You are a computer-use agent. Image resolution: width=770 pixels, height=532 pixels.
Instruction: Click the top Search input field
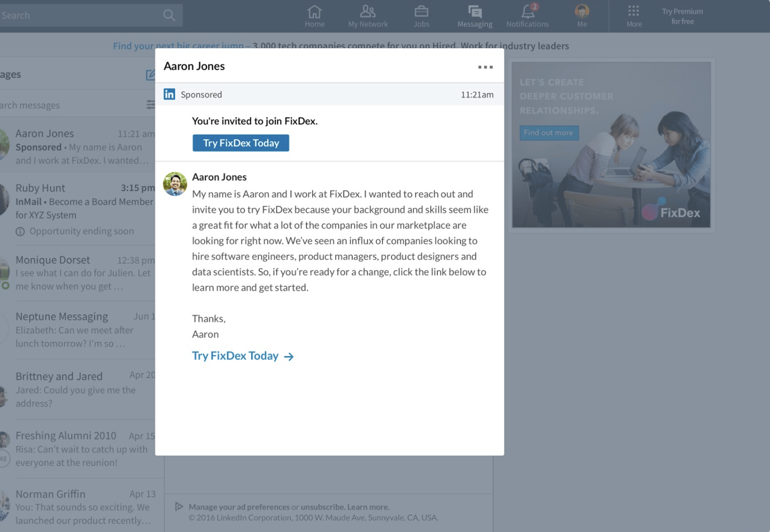[77, 15]
